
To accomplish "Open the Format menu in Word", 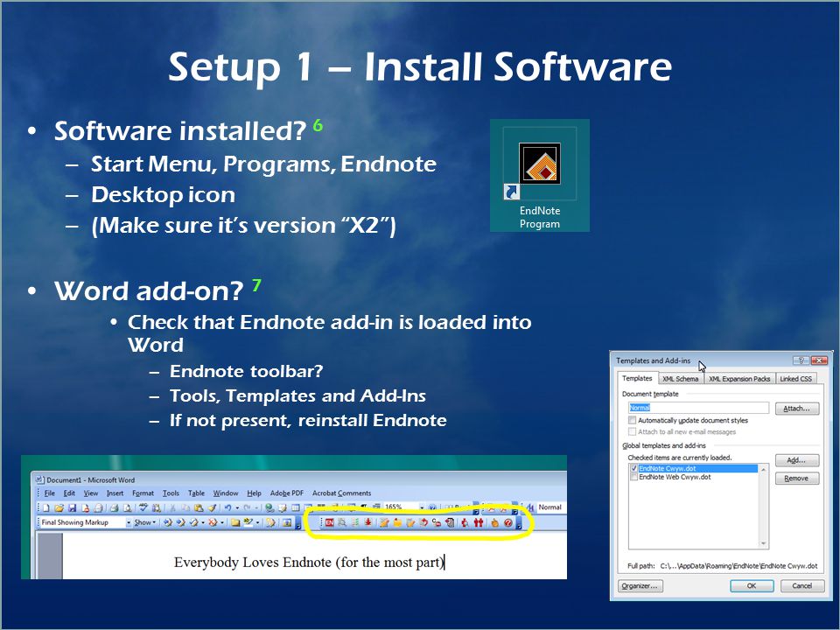I will pos(143,493).
